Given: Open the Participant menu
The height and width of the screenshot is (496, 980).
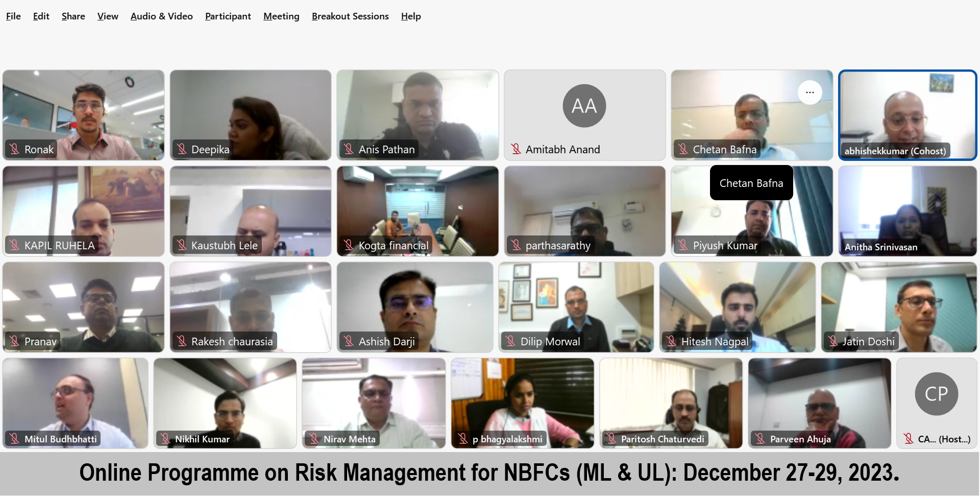Looking at the screenshot, I should (x=228, y=16).
